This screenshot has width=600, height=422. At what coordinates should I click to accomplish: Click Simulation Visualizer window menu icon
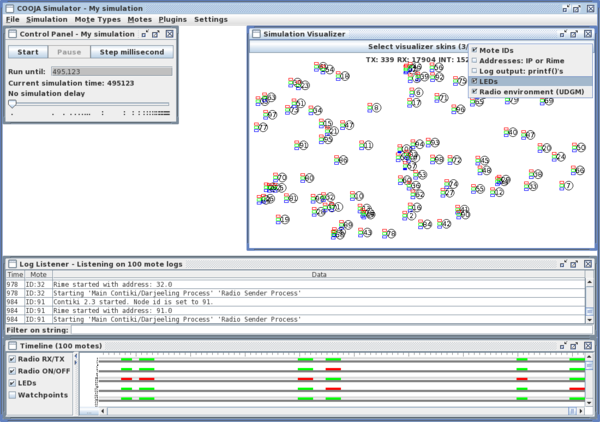tap(256, 34)
